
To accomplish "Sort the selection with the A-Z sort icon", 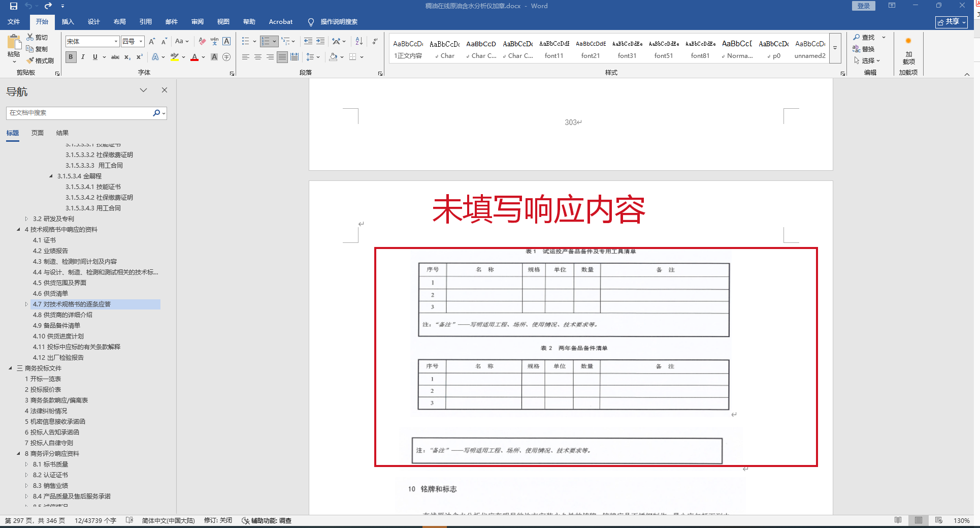I will click(359, 41).
